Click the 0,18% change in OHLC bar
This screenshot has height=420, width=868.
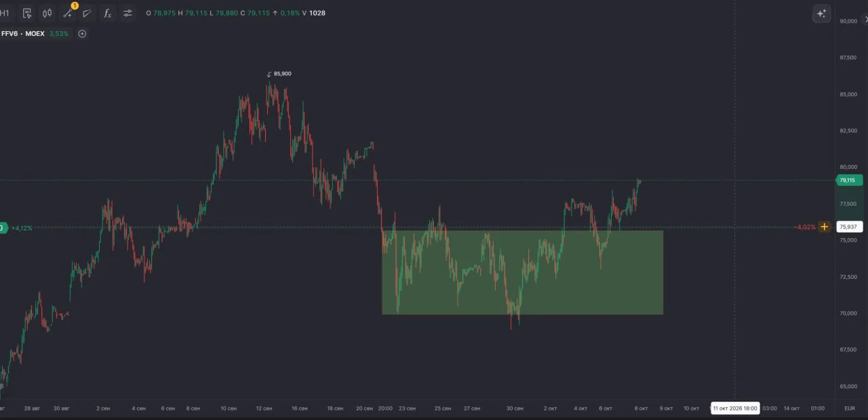pos(290,13)
